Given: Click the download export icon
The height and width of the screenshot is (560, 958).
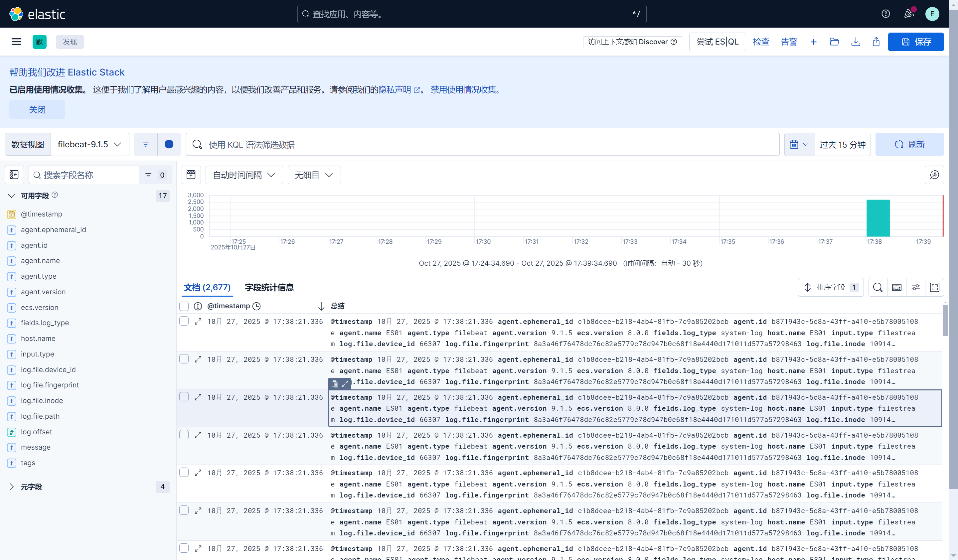Looking at the screenshot, I should click(855, 42).
